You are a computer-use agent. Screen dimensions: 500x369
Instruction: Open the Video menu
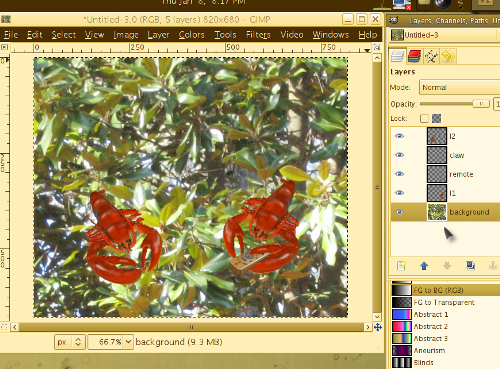pos(292,35)
